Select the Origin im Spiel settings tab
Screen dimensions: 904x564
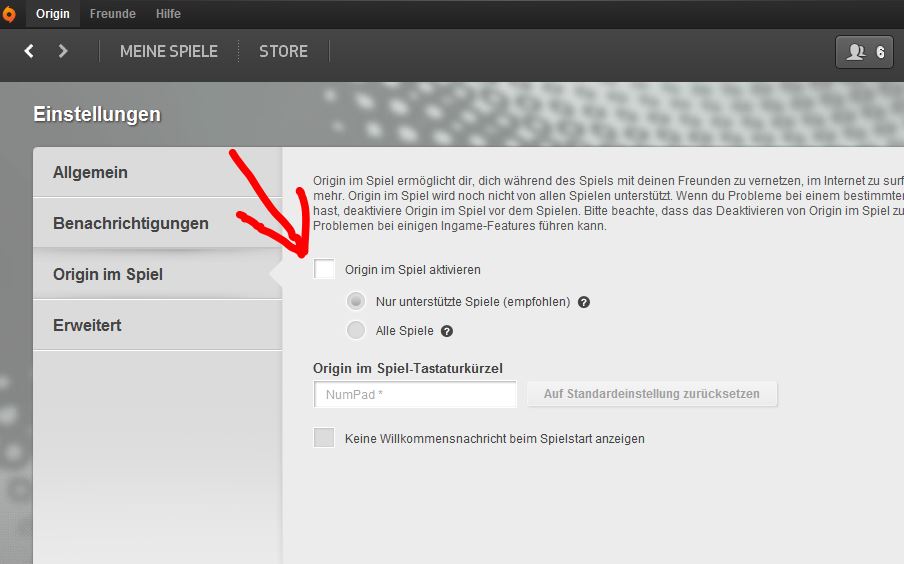pos(157,274)
